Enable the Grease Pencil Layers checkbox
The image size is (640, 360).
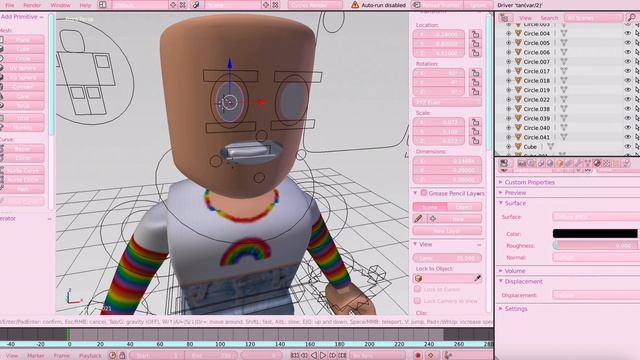click(424, 193)
